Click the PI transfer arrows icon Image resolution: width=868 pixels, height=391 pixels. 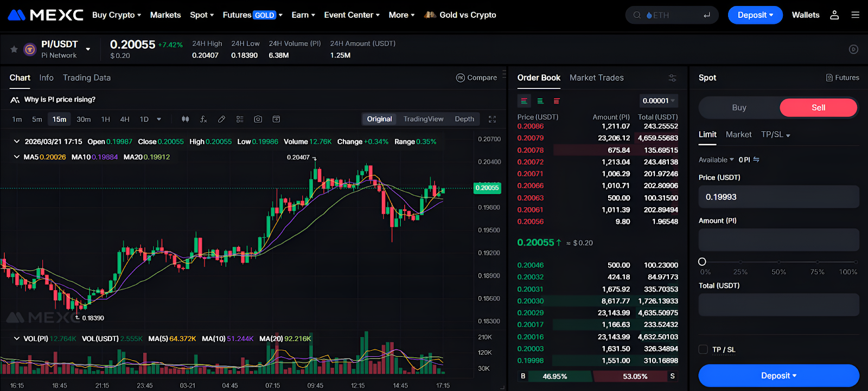pos(756,159)
